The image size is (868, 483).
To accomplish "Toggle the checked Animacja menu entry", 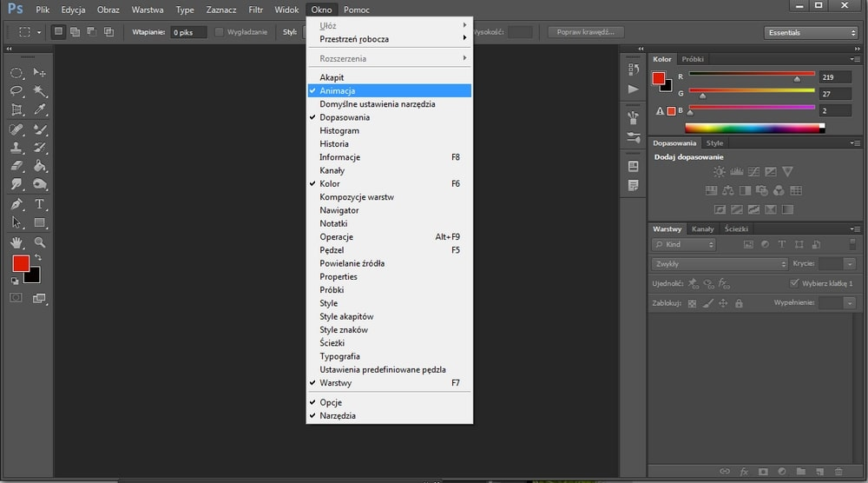I will 389,91.
